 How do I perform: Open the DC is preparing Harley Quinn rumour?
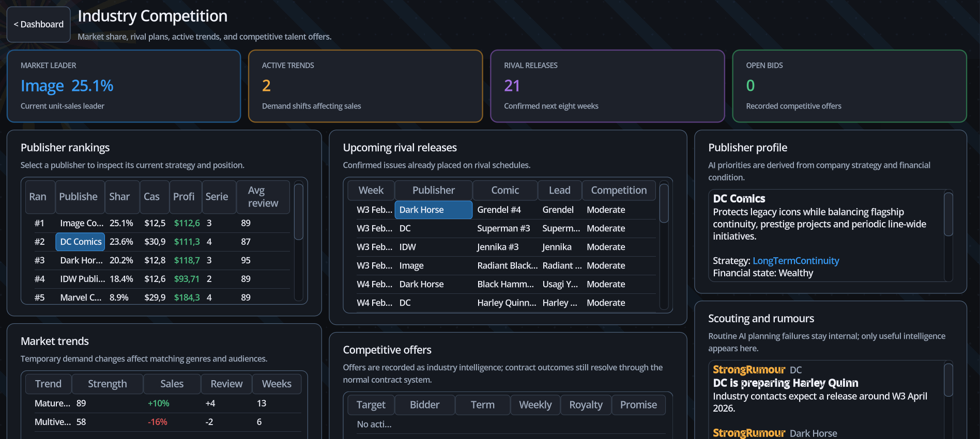785,383
